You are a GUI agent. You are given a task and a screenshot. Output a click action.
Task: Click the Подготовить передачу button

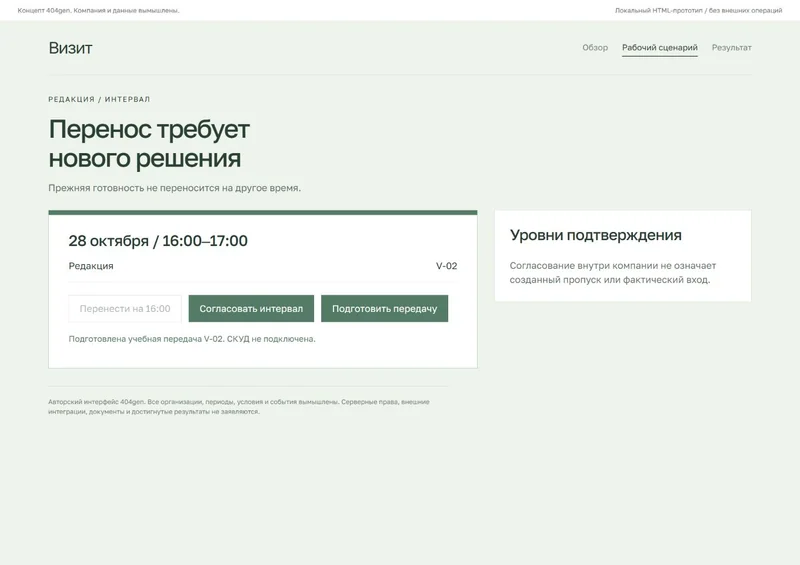coord(384,309)
